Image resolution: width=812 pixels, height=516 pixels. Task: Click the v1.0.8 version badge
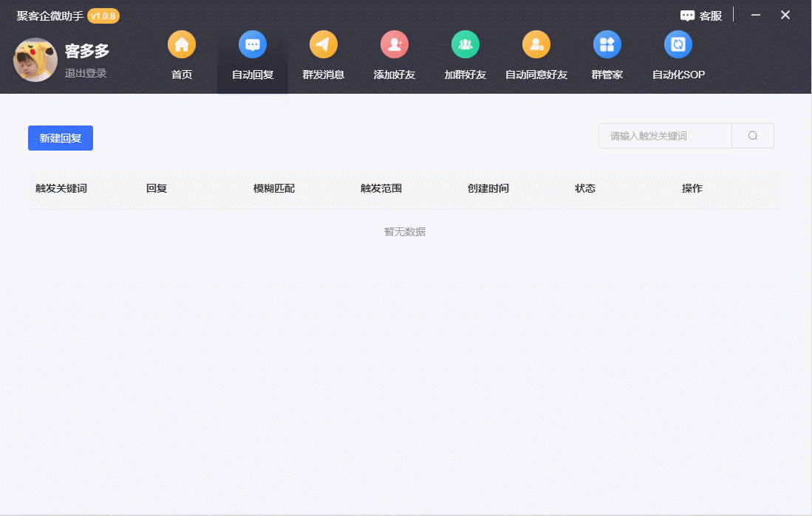[x=103, y=16]
